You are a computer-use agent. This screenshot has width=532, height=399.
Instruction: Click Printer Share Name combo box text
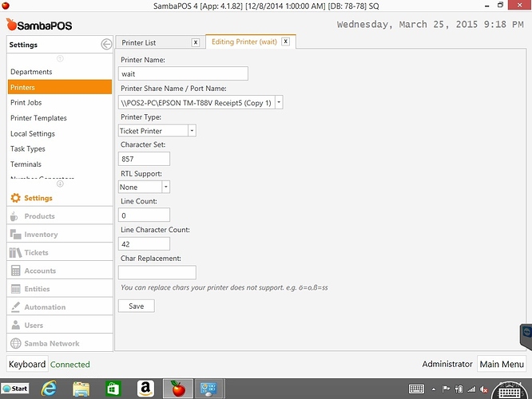(x=197, y=102)
